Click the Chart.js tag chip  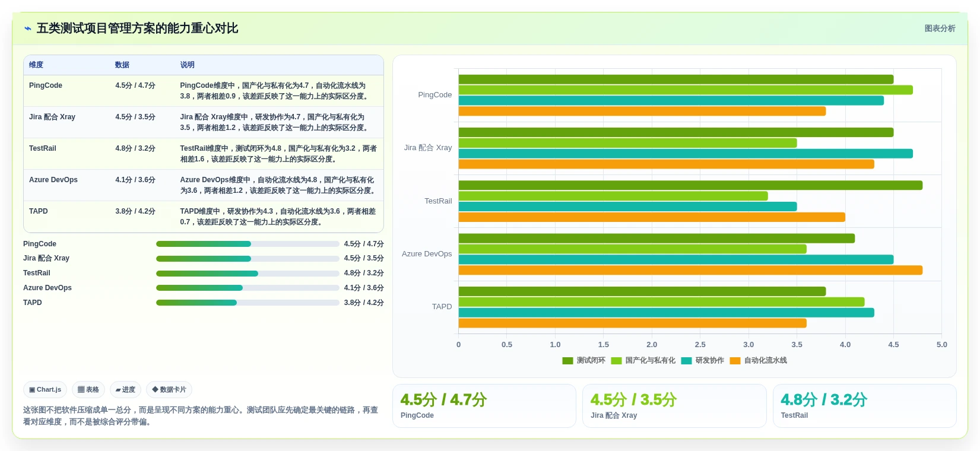(x=45, y=390)
